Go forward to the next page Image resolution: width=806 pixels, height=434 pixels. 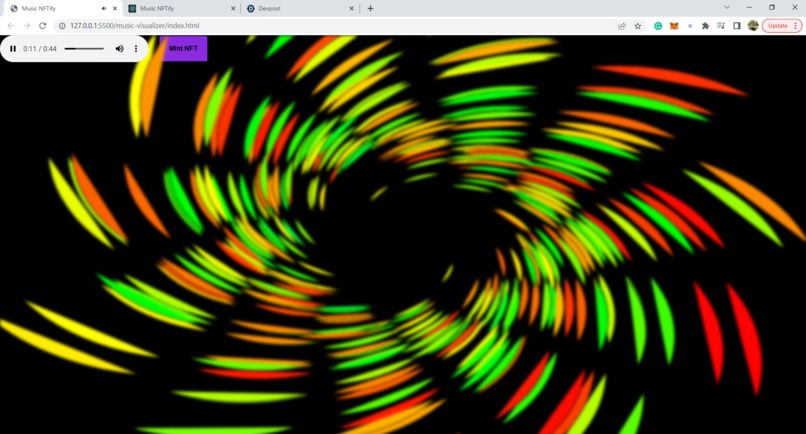(27, 26)
